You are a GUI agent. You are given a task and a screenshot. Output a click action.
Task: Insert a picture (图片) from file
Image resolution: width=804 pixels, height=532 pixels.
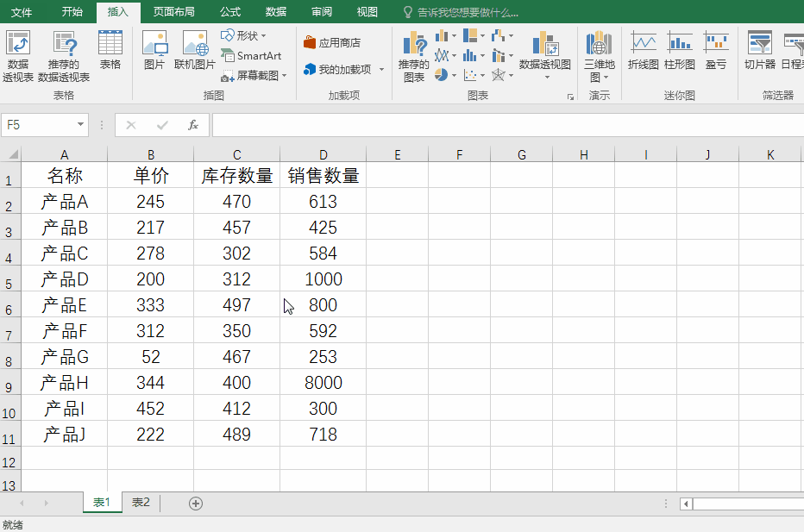point(154,50)
